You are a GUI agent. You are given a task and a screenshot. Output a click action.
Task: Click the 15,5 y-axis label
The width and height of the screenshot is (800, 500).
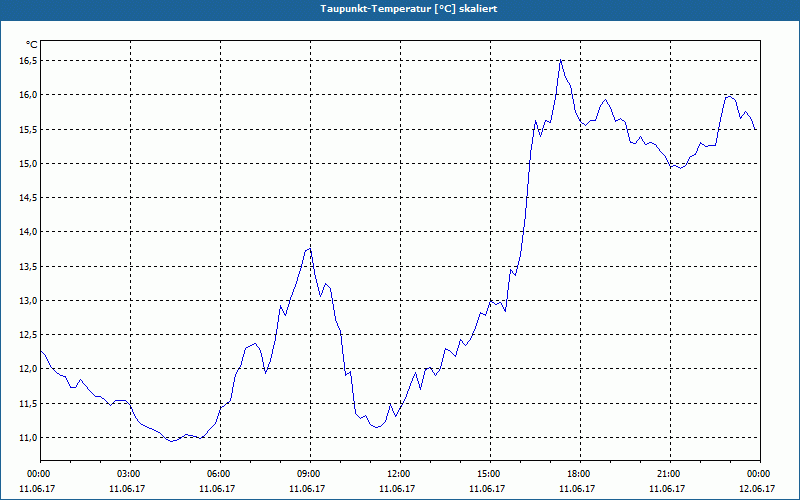point(29,130)
